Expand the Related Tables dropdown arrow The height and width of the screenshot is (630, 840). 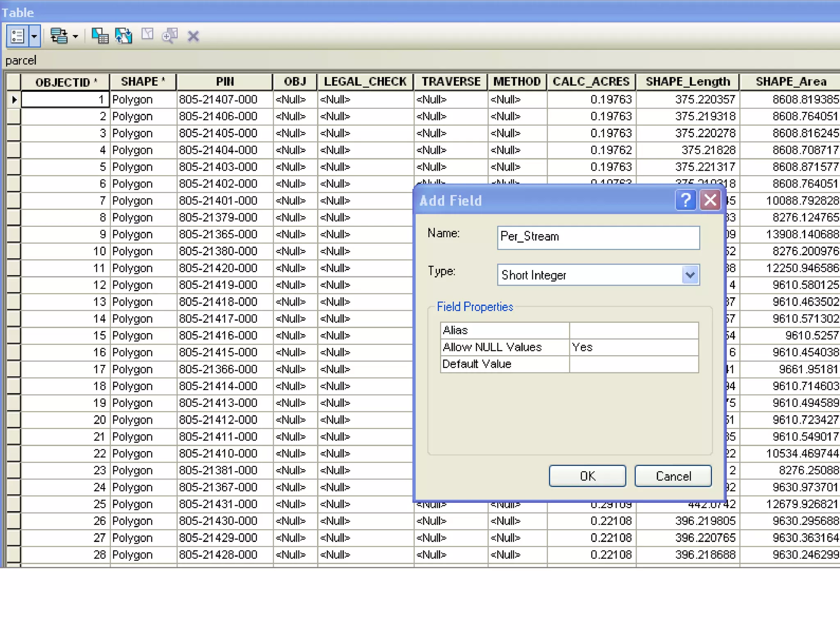[75, 36]
